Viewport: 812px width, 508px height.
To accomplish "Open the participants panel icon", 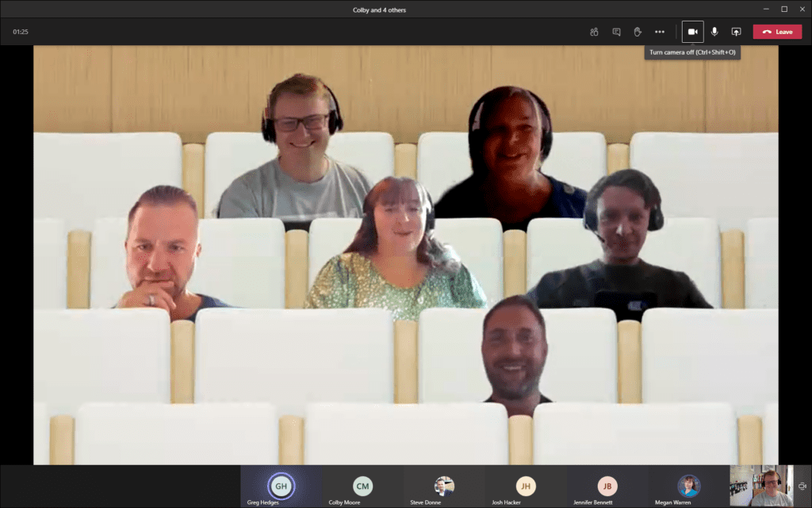I will [x=594, y=32].
